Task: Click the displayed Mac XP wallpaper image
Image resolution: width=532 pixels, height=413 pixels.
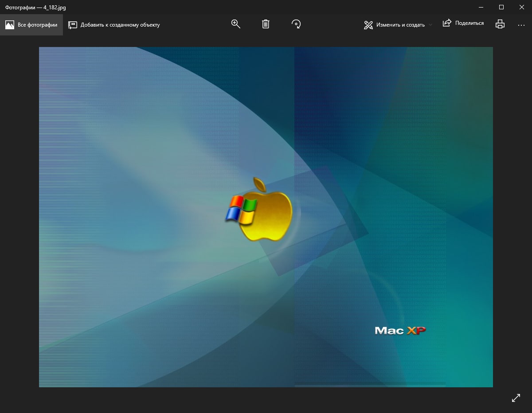Action: point(266,217)
